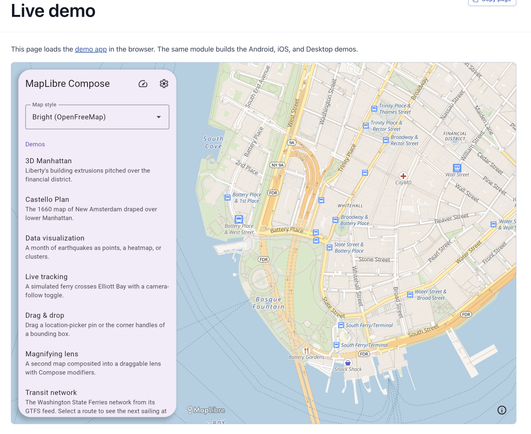531x434 pixels.
Task: Click the FINANCIAL DISTRICT map label
Action: coord(455,136)
